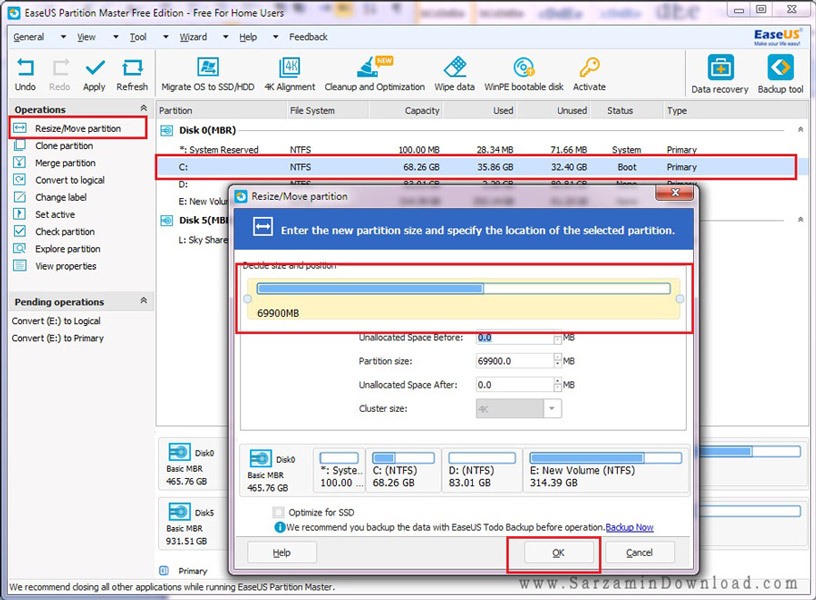Click the Refresh toolbar icon

tap(132, 69)
